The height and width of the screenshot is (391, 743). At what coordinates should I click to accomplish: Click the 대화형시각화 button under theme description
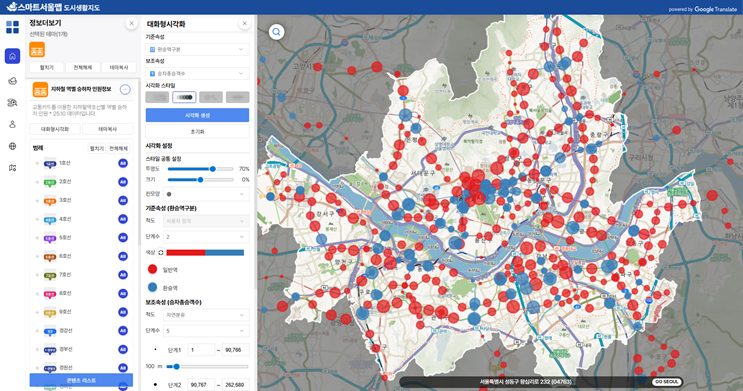click(55, 129)
